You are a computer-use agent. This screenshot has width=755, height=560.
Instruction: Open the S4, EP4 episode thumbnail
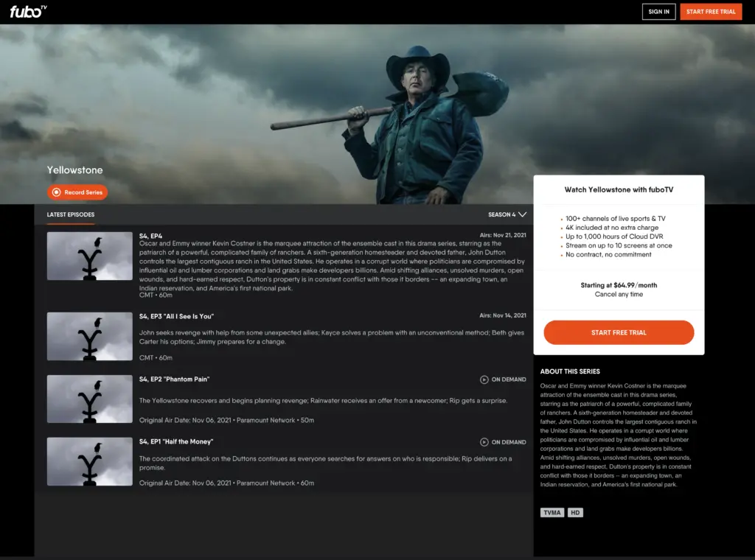(89, 256)
